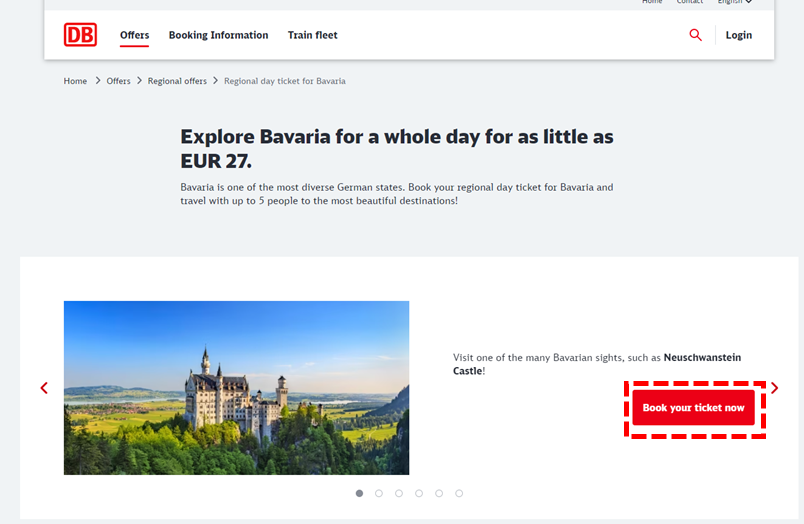
Task: Select second carousel dot
Action: (379, 493)
